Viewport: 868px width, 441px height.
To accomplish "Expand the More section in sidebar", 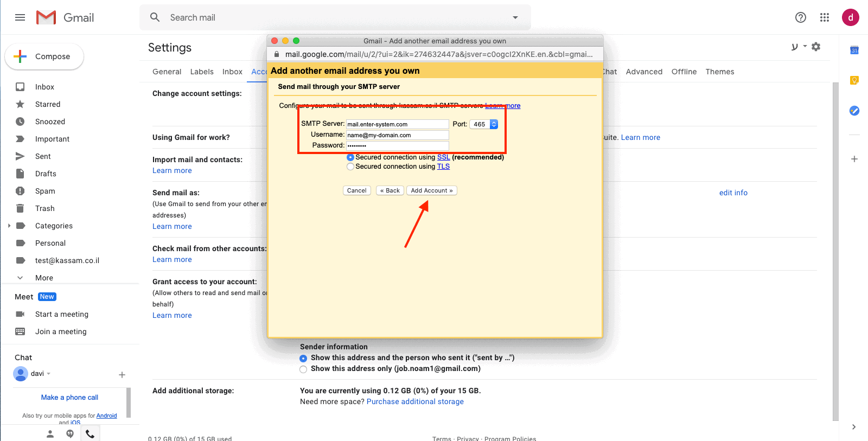I will (x=44, y=278).
